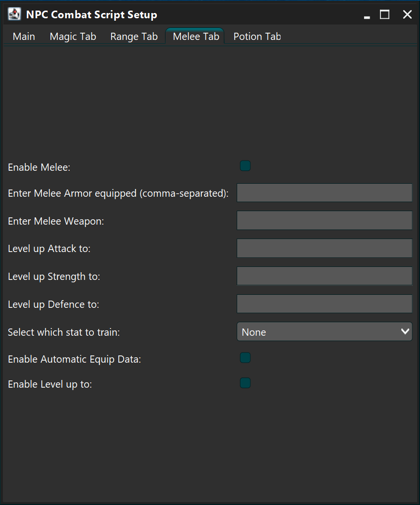
Task: Close the NPC Combat Script Setup window
Action: [x=407, y=14]
